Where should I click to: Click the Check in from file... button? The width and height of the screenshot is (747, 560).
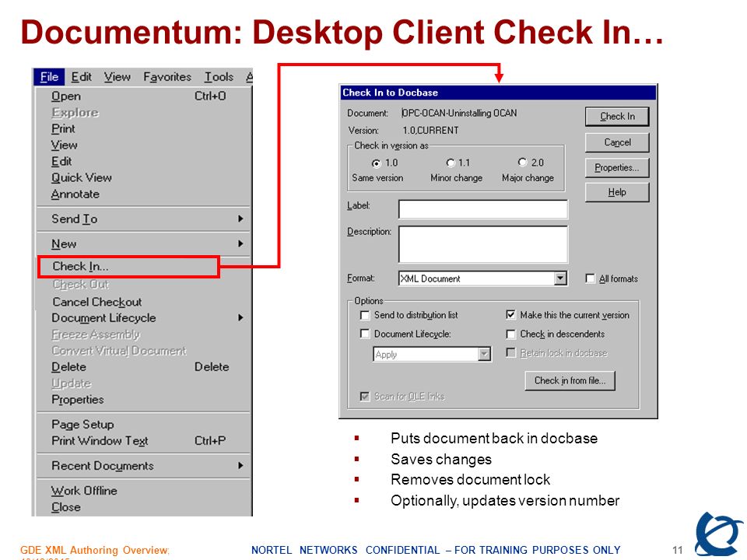[570, 380]
